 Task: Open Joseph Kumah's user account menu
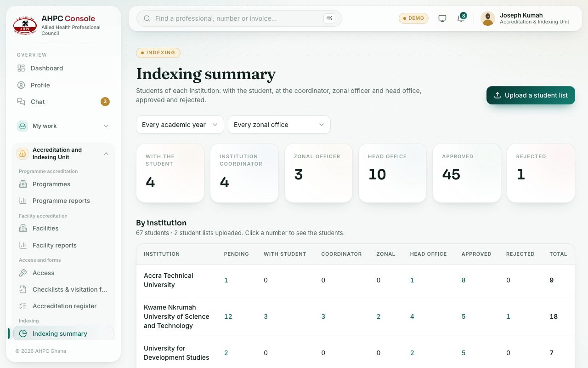526,18
